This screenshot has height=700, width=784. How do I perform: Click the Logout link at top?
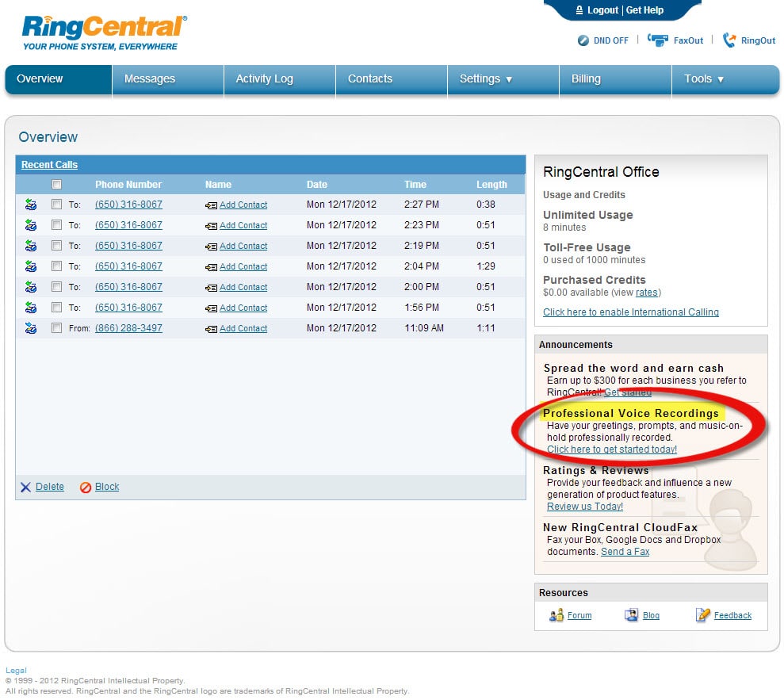coord(602,10)
